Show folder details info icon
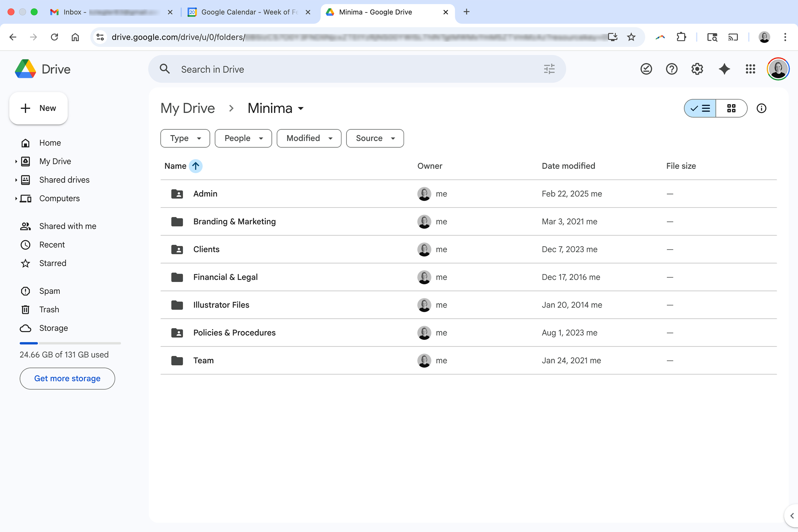Screen dimensions: 798x532 [761, 108]
